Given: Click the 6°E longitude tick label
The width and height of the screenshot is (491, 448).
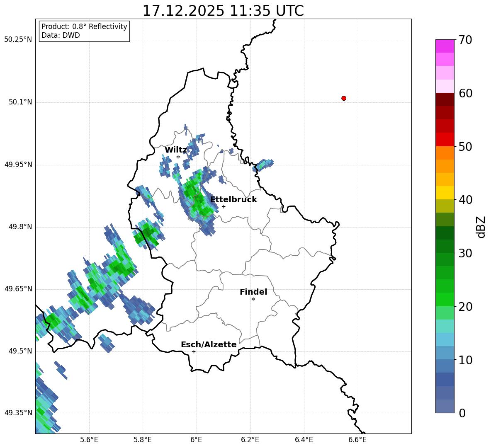Looking at the screenshot, I should point(196,440).
